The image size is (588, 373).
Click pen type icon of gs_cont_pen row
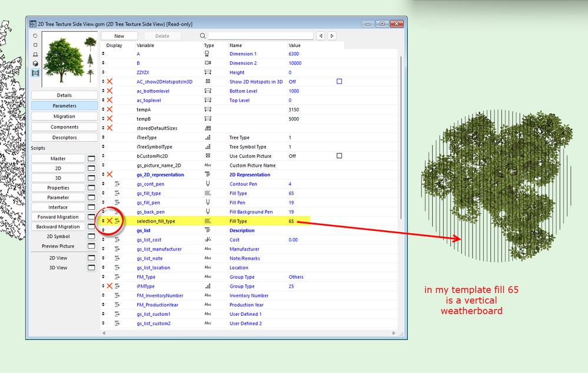click(x=208, y=184)
